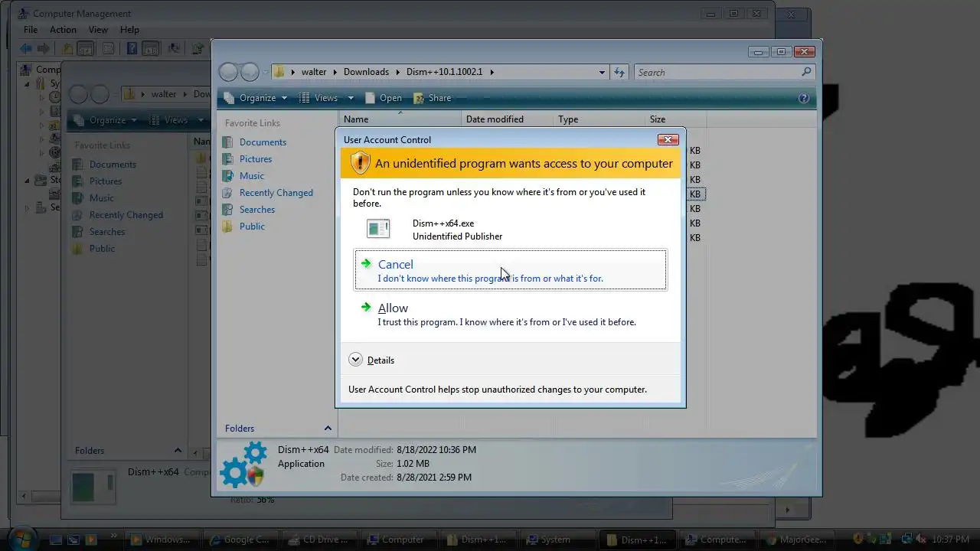Image resolution: width=980 pixels, height=551 pixels.
Task: Select Dism++10.1.1002.1 in the breadcrumb
Action: pyautogui.click(x=444, y=72)
